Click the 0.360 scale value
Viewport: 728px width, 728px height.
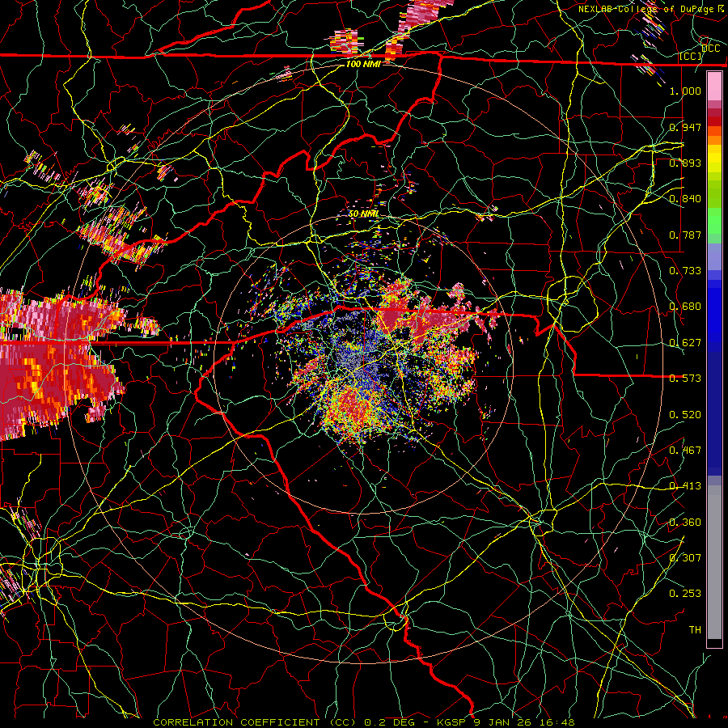(x=685, y=523)
